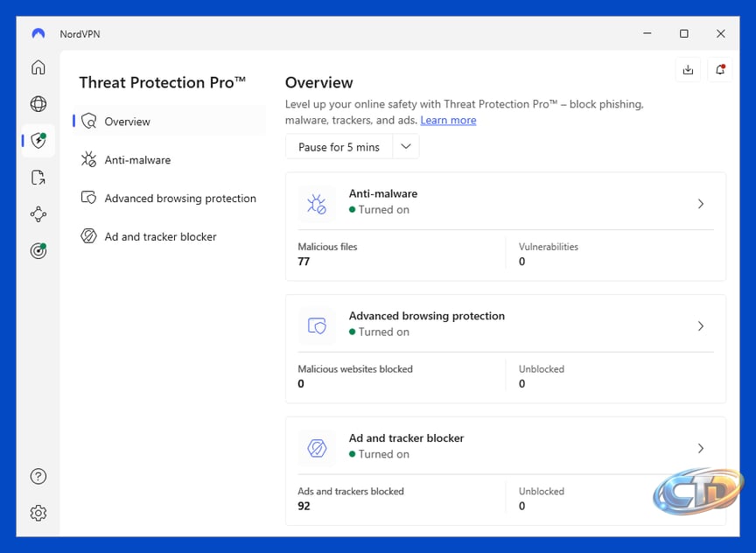756x553 pixels.
Task: Click the download icon button
Action: click(688, 70)
